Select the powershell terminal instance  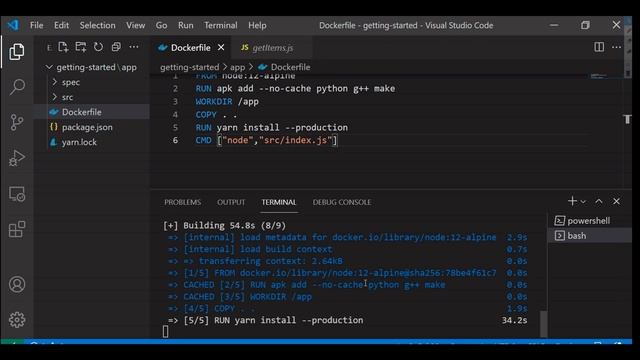(589, 221)
